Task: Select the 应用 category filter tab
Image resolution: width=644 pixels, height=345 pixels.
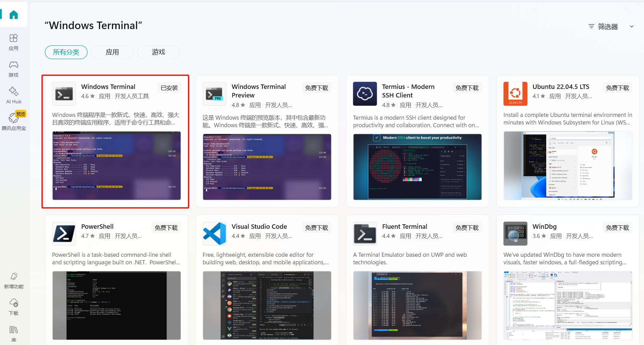Action: (112, 52)
